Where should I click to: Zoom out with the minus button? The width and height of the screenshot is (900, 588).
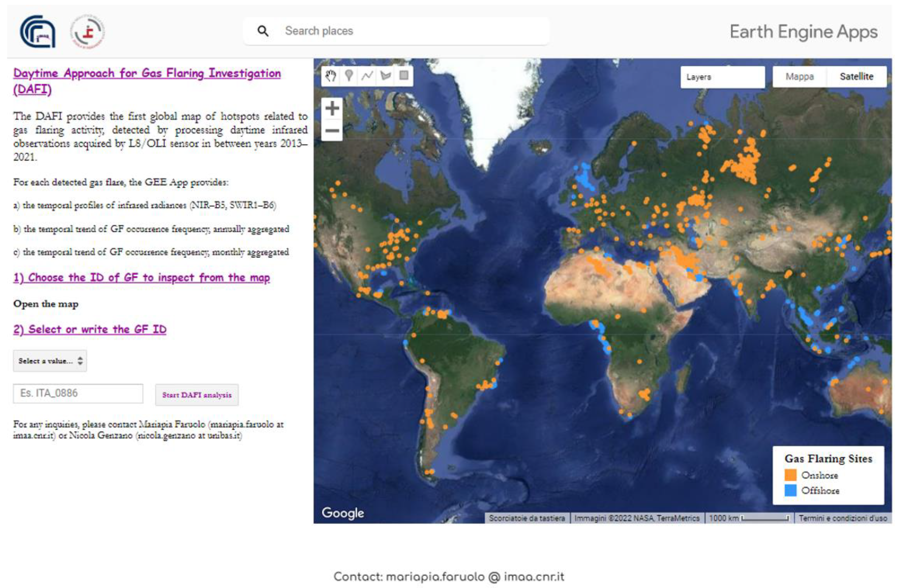point(332,131)
